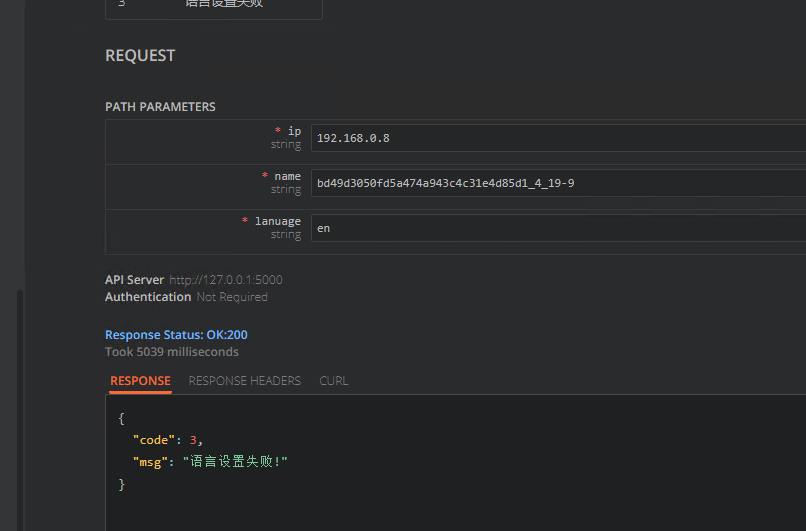The height and width of the screenshot is (531, 806).
Task: Click the top table row with code 3
Action: (x=214, y=5)
